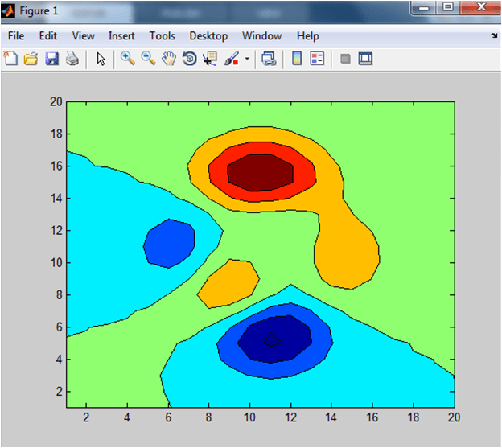
Task: Open the Insert menu
Action: tap(121, 36)
